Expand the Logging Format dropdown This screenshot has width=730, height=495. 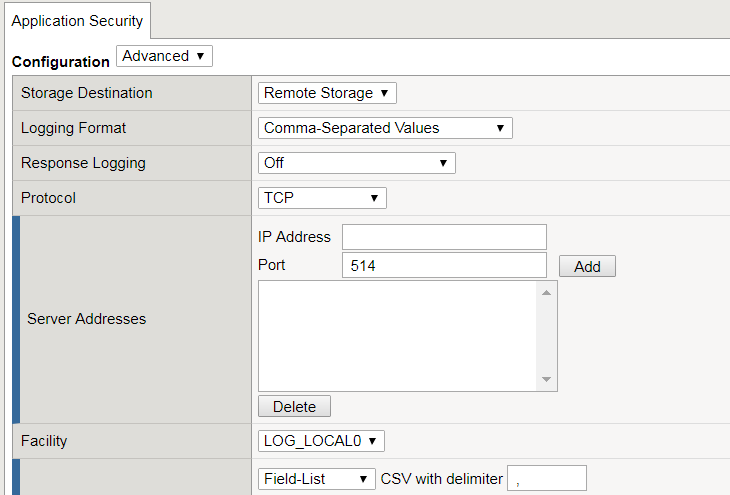(x=385, y=128)
